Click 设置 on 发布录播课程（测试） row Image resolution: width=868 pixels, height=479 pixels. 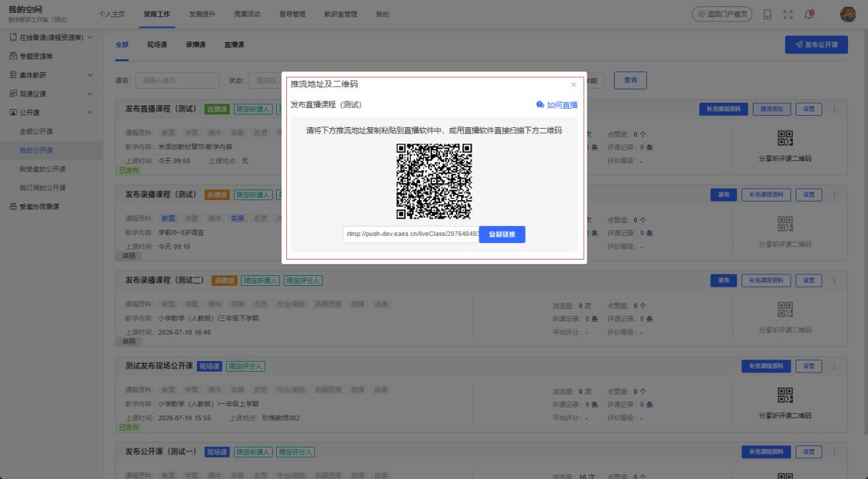[809, 194]
